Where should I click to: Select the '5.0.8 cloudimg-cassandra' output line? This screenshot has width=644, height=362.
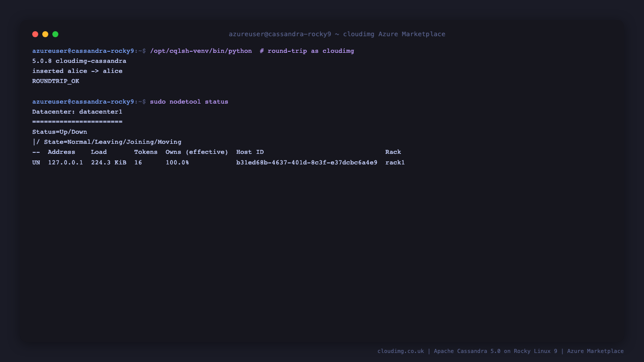[79, 61]
